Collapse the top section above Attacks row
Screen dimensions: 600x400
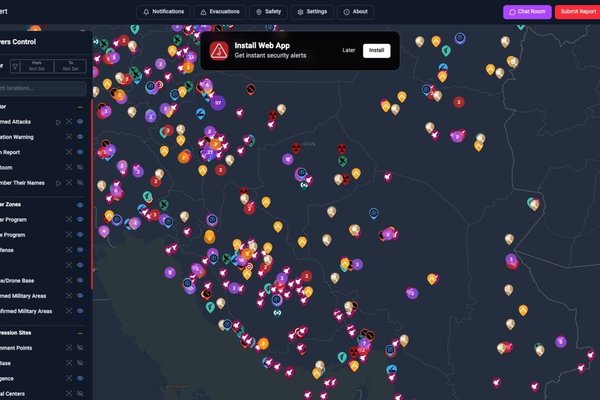tap(80, 107)
